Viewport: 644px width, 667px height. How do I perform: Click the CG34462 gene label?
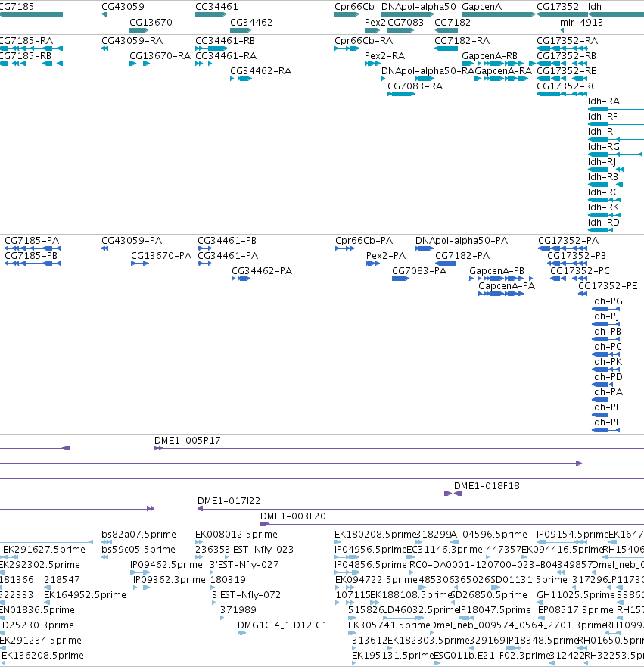[251, 23]
